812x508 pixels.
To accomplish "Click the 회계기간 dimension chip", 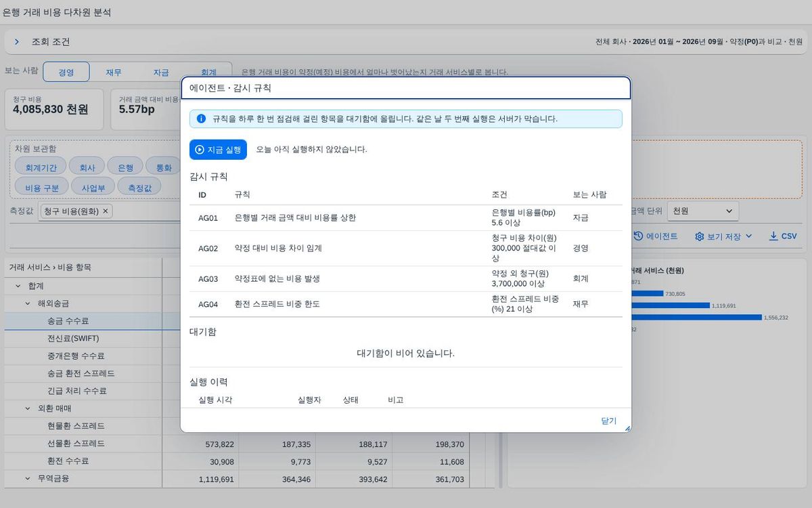I will [41, 167].
